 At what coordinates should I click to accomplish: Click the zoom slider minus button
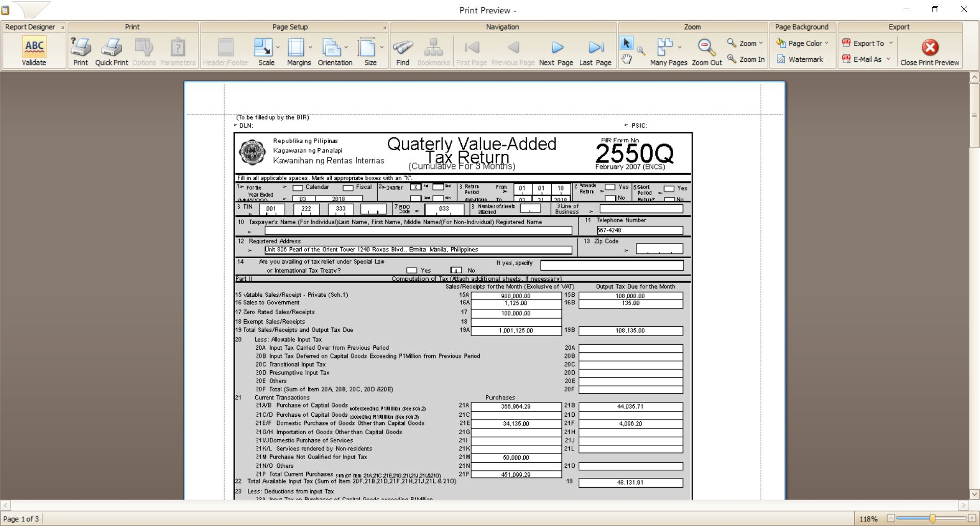click(891, 518)
